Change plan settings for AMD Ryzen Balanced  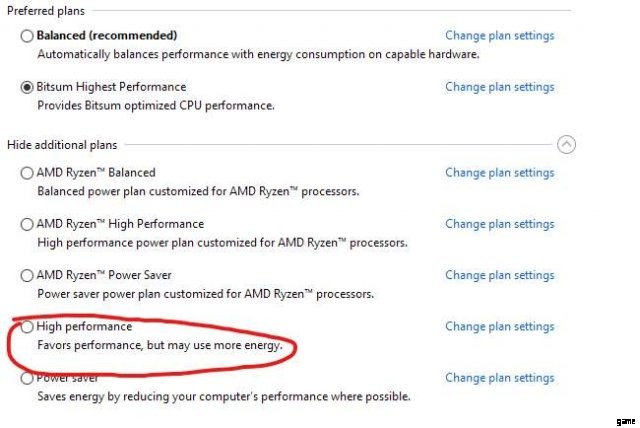coord(500,173)
